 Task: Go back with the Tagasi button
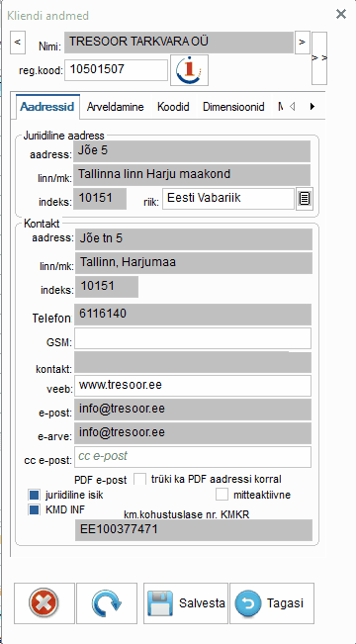(x=272, y=603)
